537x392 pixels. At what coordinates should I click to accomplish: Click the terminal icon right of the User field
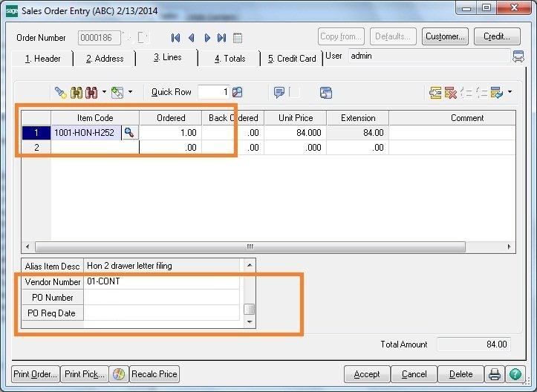click(518, 56)
